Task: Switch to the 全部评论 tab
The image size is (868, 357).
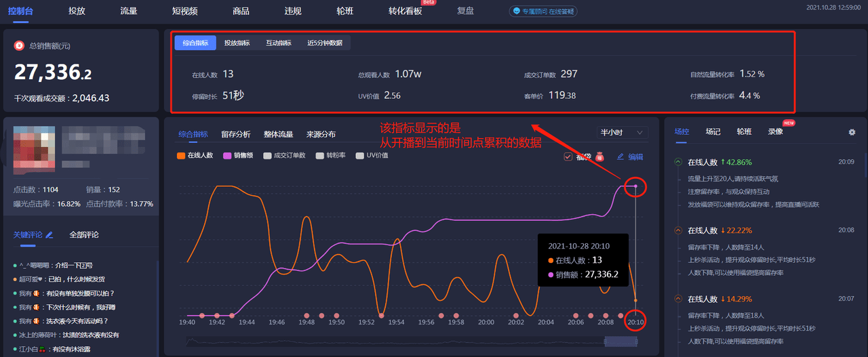Action: 84,235
